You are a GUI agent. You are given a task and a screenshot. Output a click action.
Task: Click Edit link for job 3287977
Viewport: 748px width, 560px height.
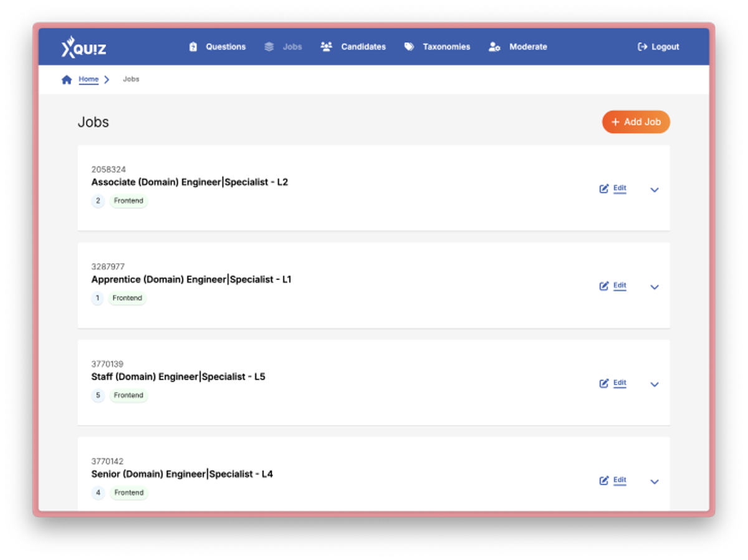click(620, 286)
